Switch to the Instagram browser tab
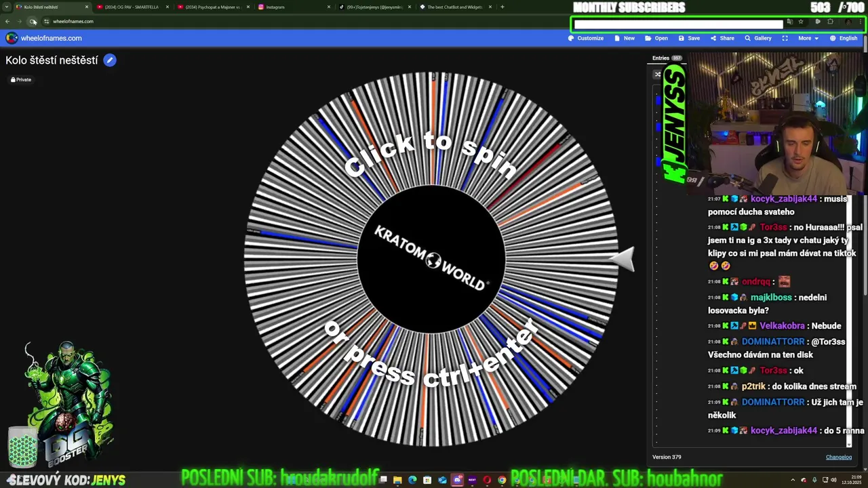This screenshot has height=488, width=868. click(294, 7)
